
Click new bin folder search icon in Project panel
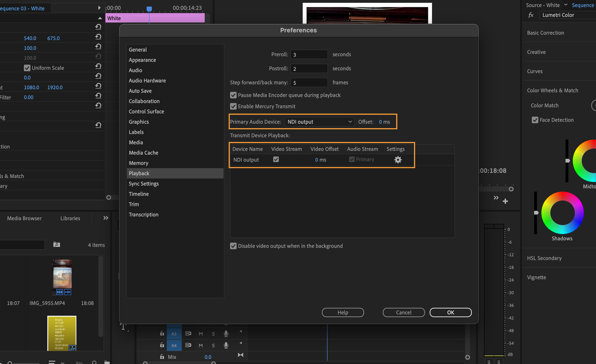coord(57,245)
